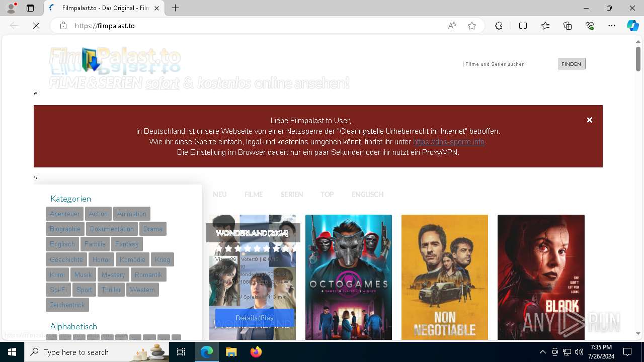Viewport: 644px width, 362px height.
Task: Follow the dns-sperre.info link
Action: [449, 142]
